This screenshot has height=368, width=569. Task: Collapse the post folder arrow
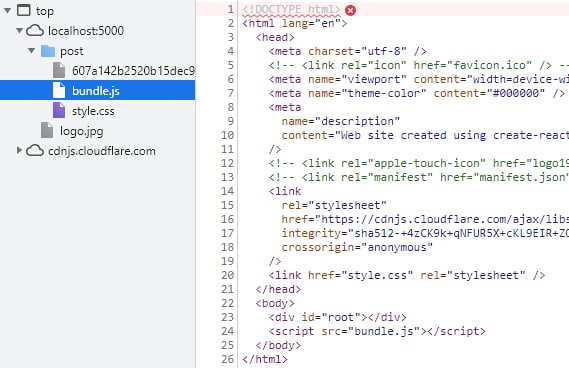coord(32,51)
